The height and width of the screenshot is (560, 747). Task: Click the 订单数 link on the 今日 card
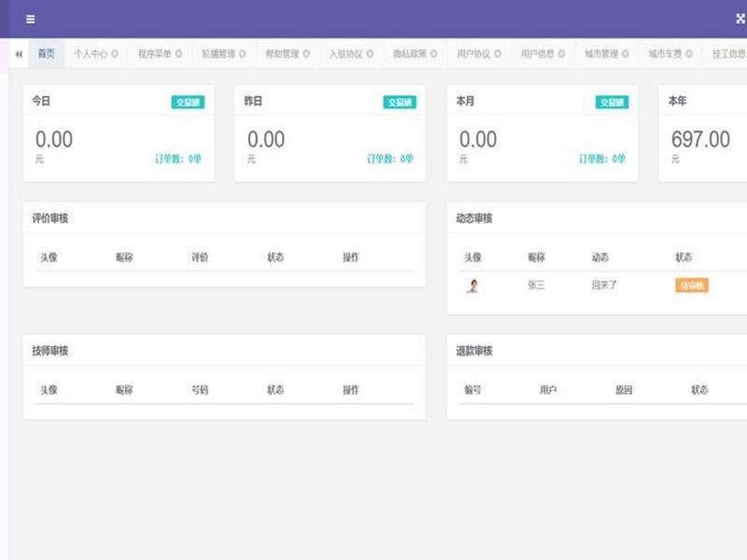pyautogui.click(x=178, y=159)
